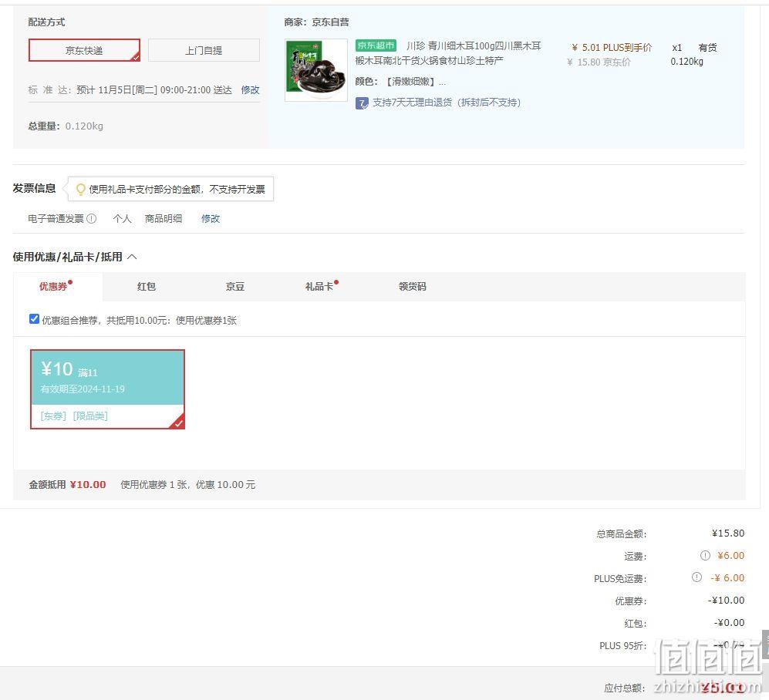Click the 有货 stock status text

(708, 48)
